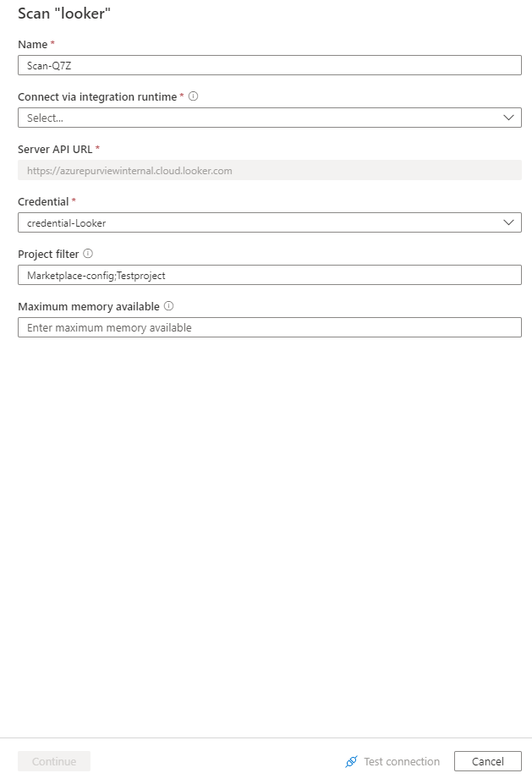Click the Maximum memory available info icon

tap(169, 306)
